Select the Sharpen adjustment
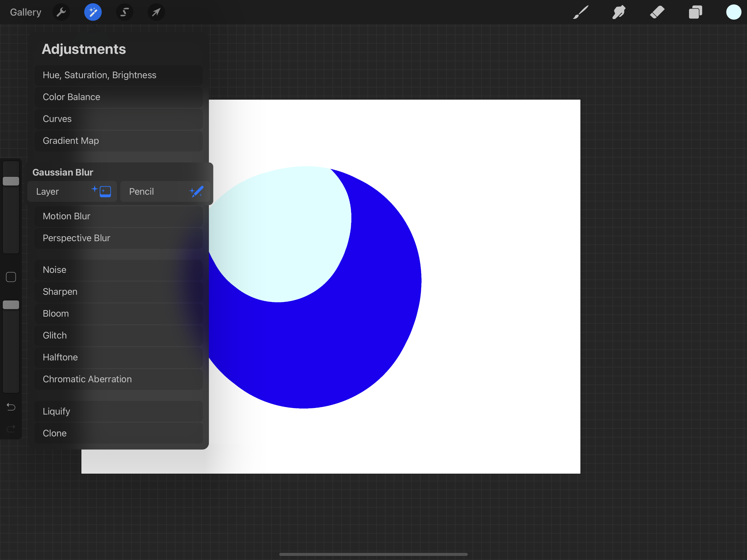This screenshot has width=747, height=560. click(x=119, y=292)
